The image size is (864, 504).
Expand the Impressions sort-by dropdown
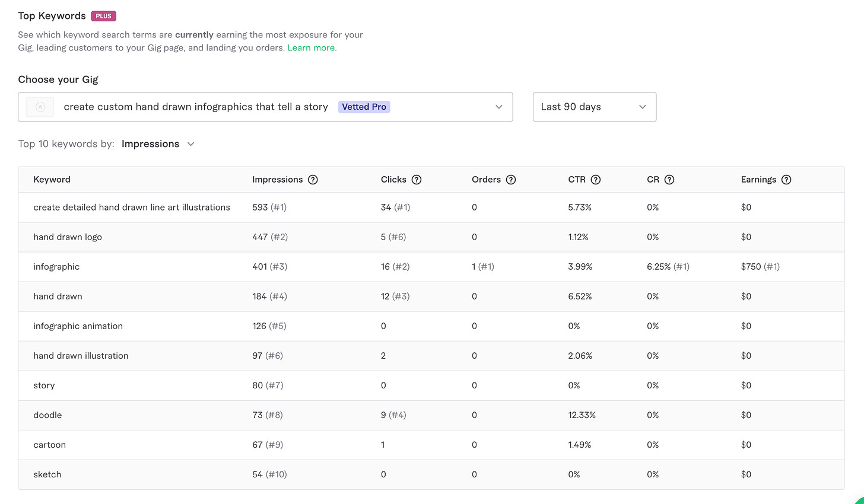(158, 144)
